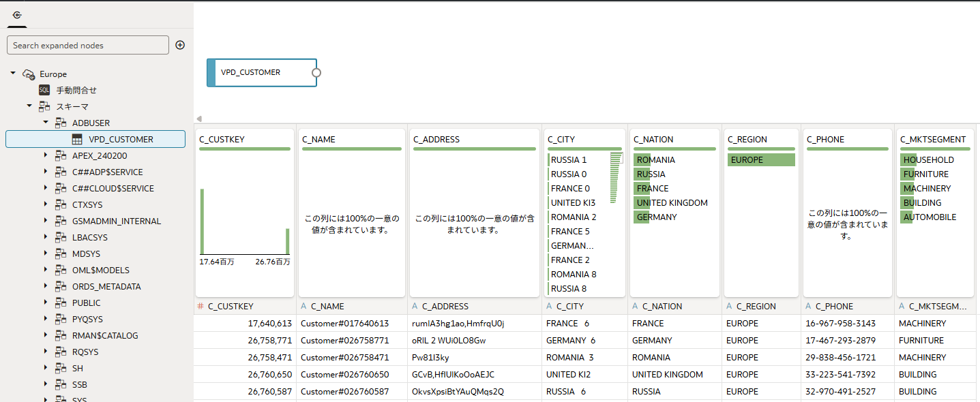Click the C_CUSTKEY histogram bar at 17.64百万
Viewport: 980px width, 402px height.
[202, 221]
